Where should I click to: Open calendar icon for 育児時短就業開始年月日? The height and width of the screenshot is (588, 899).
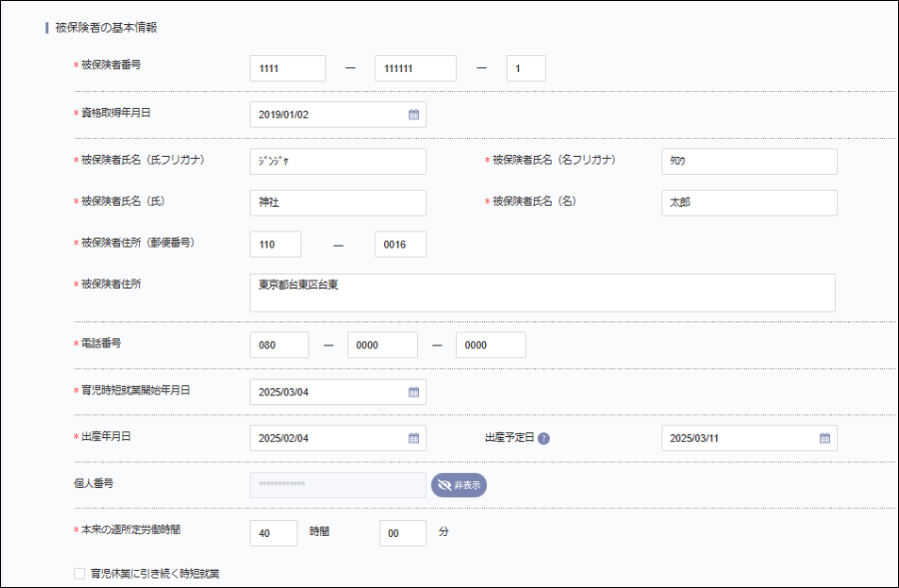pos(414,392)
